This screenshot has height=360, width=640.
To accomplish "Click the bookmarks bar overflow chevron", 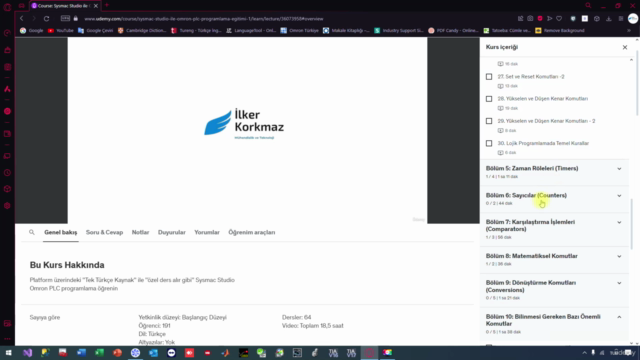I will pos(629,31).
